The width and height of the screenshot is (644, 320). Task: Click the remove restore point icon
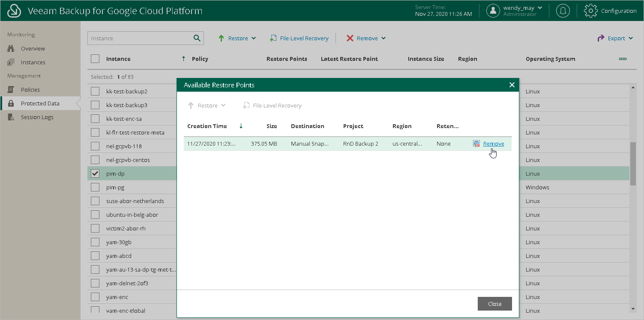tap(476, 144)
